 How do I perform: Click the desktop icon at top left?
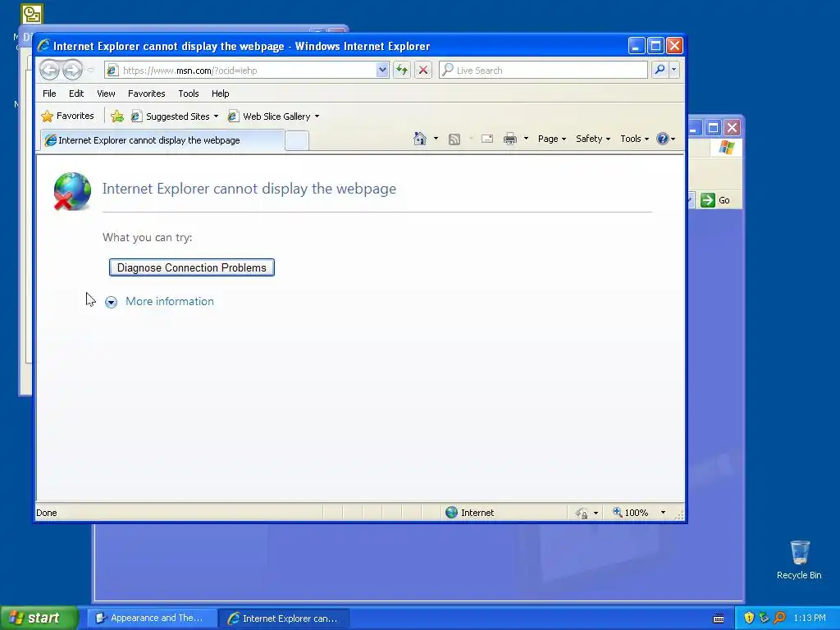[x=32, y=14]
